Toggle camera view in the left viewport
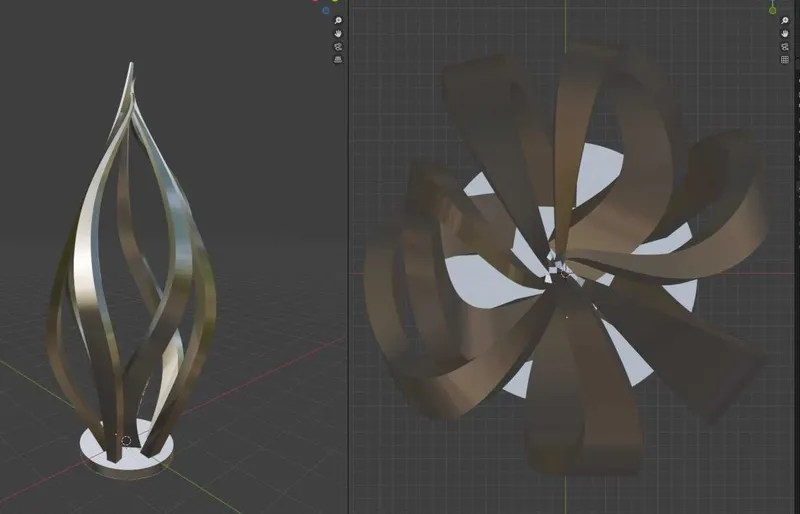 tap(338, 46)
